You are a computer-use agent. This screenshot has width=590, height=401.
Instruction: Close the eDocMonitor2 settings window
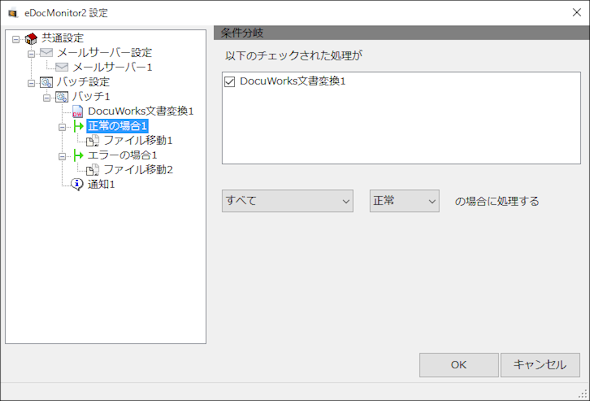576,12
